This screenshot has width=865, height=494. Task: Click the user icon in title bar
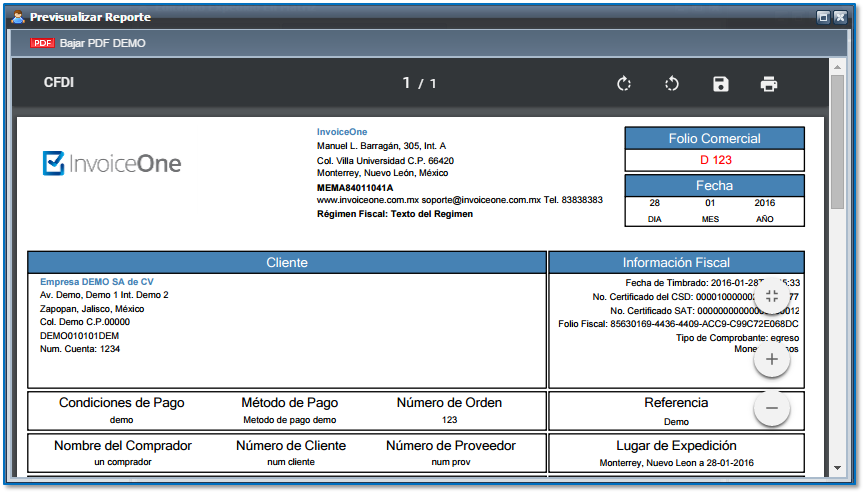pos(18,17)
